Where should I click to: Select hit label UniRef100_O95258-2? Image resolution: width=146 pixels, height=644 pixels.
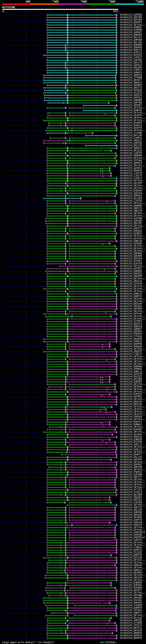coord(132,538)
